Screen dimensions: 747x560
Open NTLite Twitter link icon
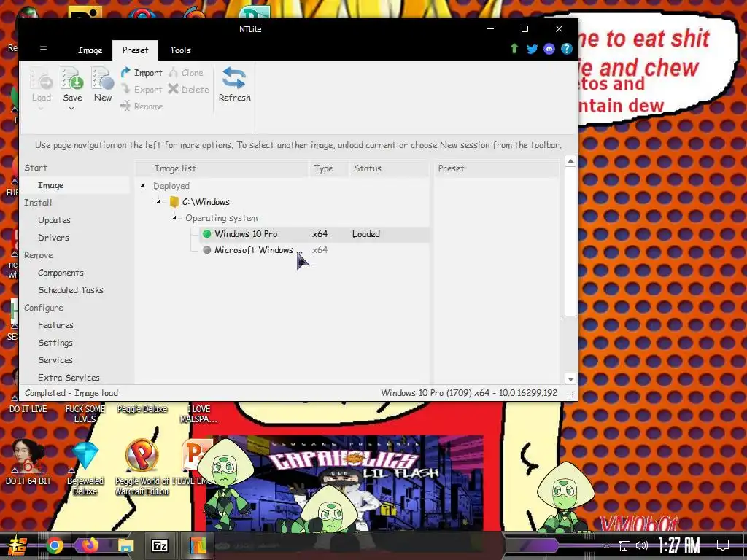pos(532,49)
